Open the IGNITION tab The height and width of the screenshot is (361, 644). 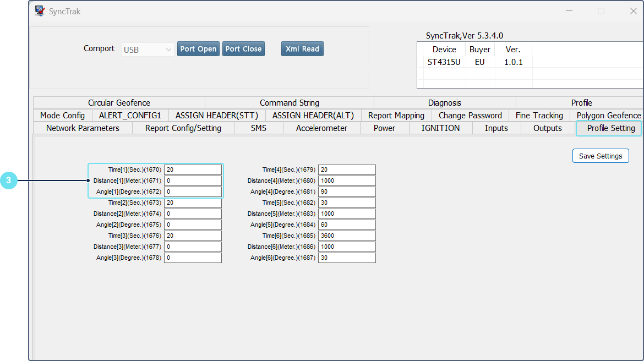tap(441, 128)
